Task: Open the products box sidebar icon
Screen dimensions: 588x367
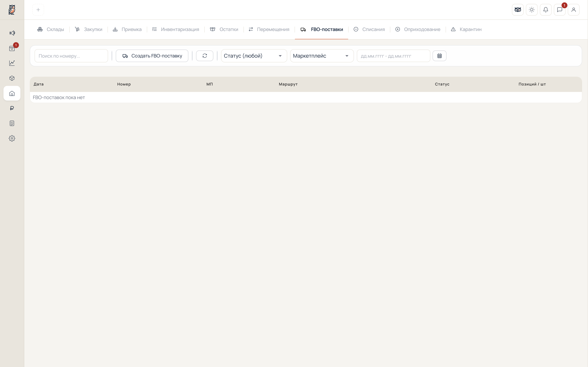Action: 12,78
